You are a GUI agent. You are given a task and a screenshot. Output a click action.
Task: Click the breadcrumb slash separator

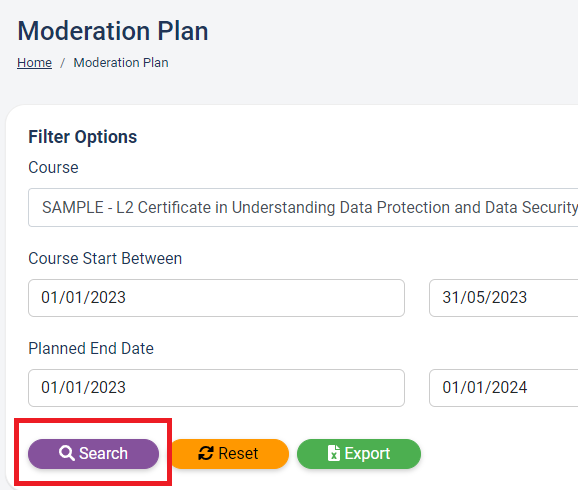tap(63, 63)
